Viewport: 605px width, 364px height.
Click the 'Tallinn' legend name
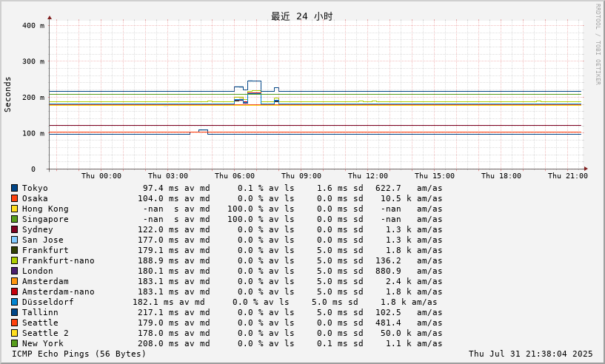40,313
